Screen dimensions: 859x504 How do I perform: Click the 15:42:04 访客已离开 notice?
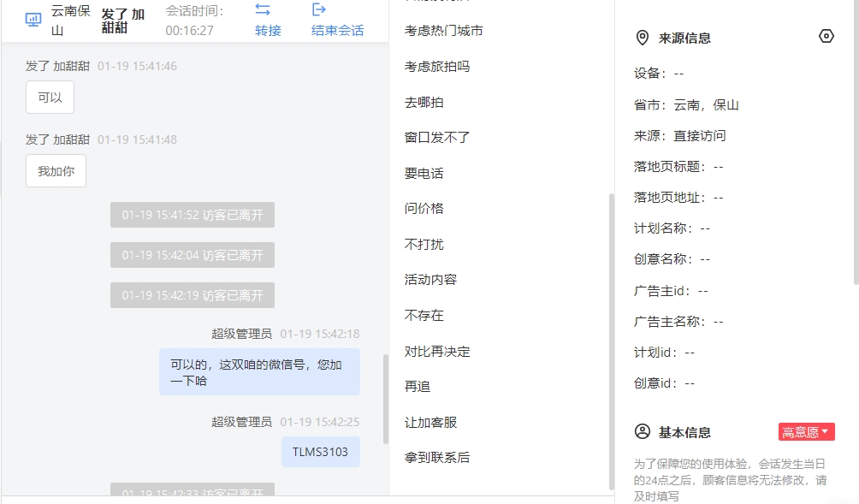pyautogui.click(x=193, y=255)
